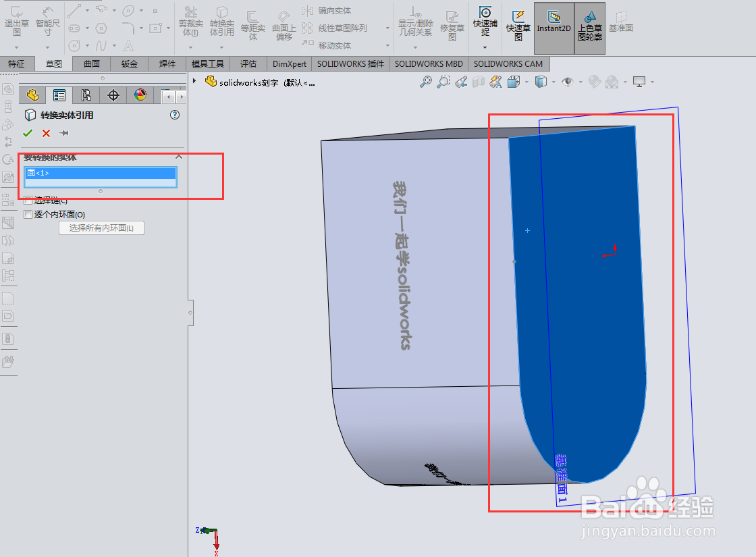The height and width of the screenshot is (557, 756).
Task: Click the View Settings monitor icon
Action: 639,82
